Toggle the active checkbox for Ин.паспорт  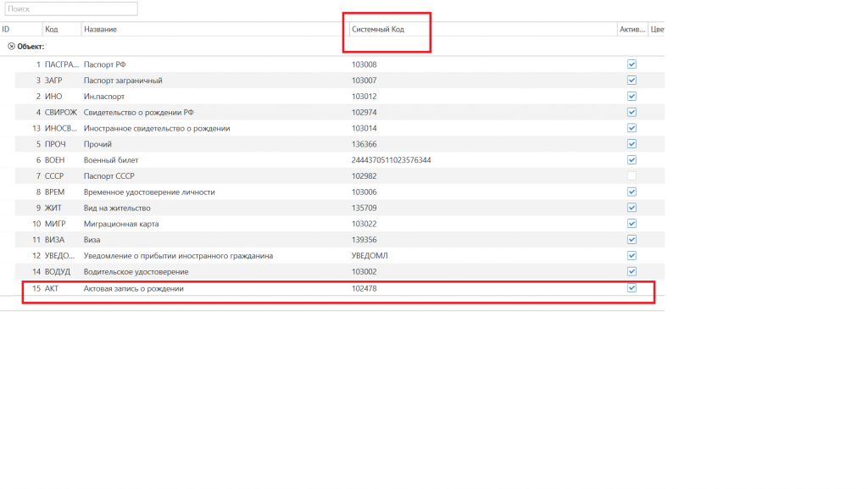click(x=632, y=97)
